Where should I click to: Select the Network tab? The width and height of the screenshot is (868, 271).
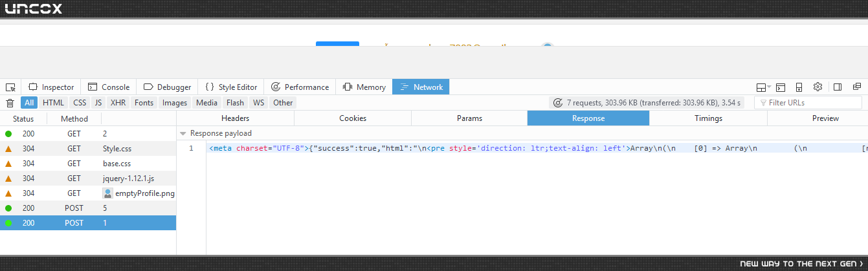click(421, 87)
